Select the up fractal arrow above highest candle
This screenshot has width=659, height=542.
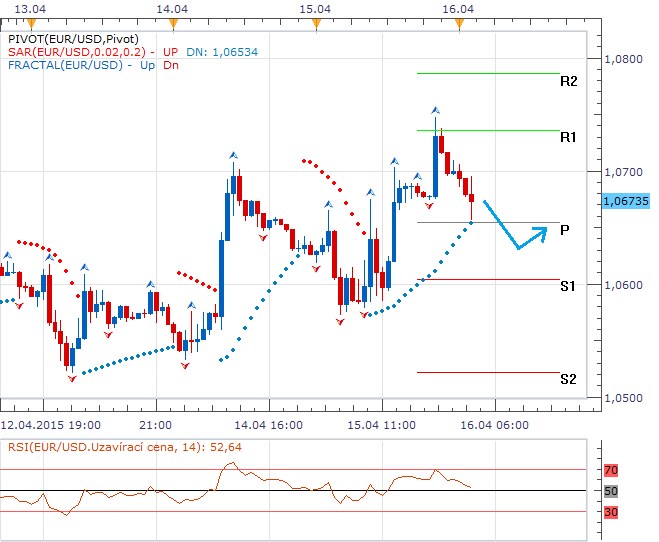(x=435, y=110)
